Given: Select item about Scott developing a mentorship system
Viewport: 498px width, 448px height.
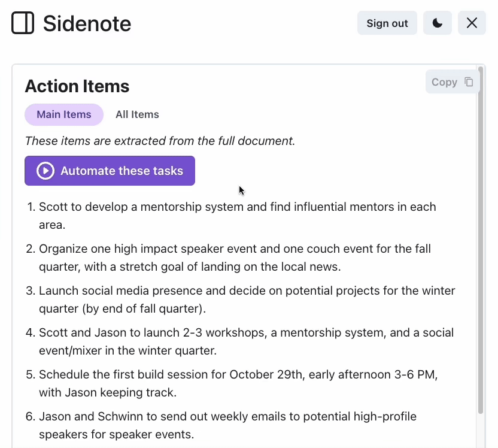Looking at the screenshot, I should click(x=238, y=216).
